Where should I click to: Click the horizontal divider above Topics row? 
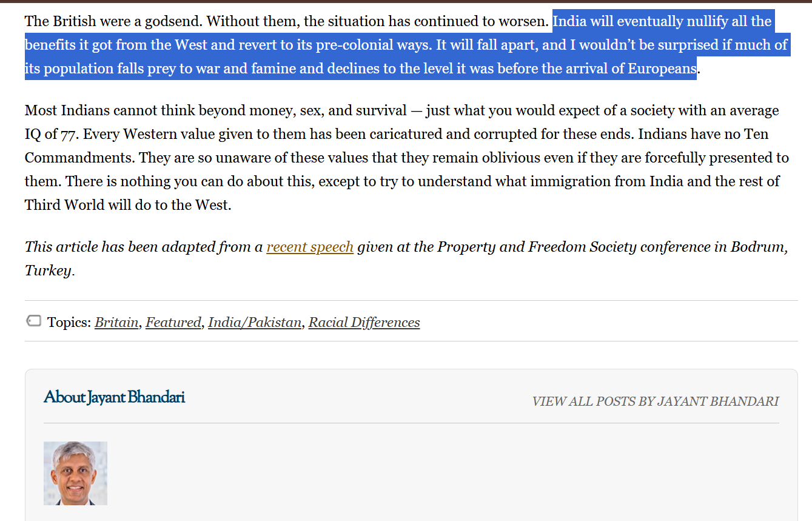point(411,300)
